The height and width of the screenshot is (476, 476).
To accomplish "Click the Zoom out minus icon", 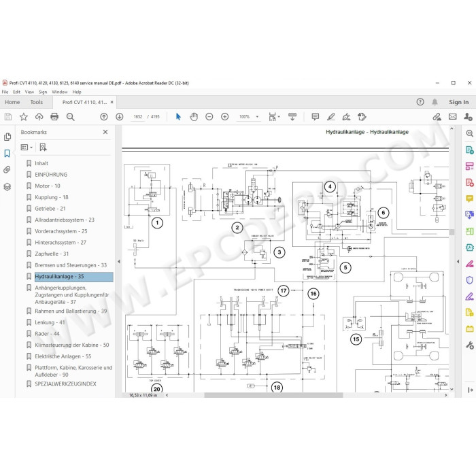I will tap(209, 116).
